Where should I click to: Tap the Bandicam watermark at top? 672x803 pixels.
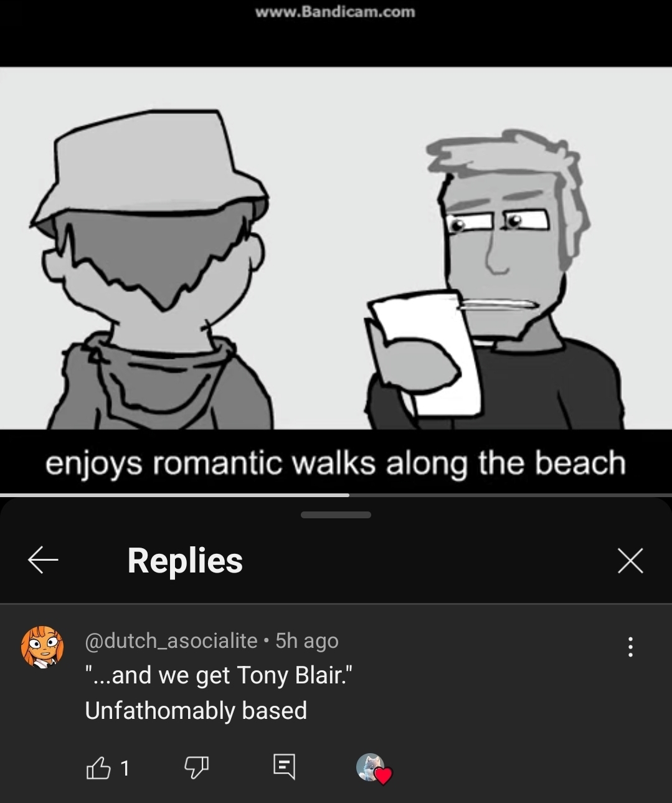(335, 12)
